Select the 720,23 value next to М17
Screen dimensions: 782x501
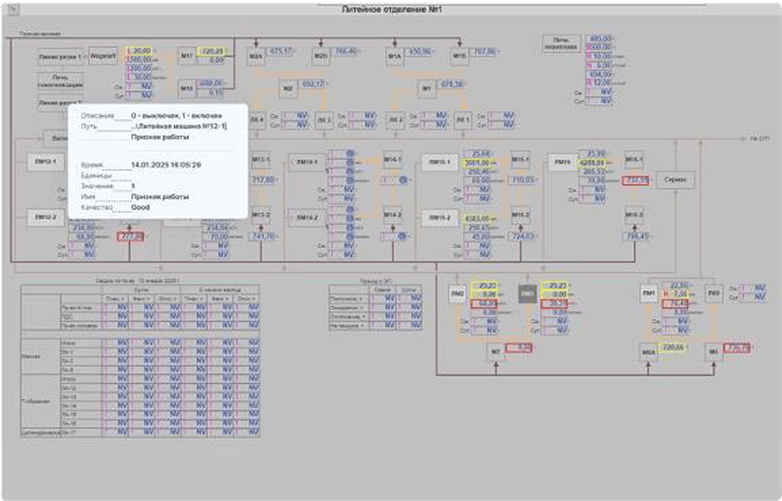213,50
